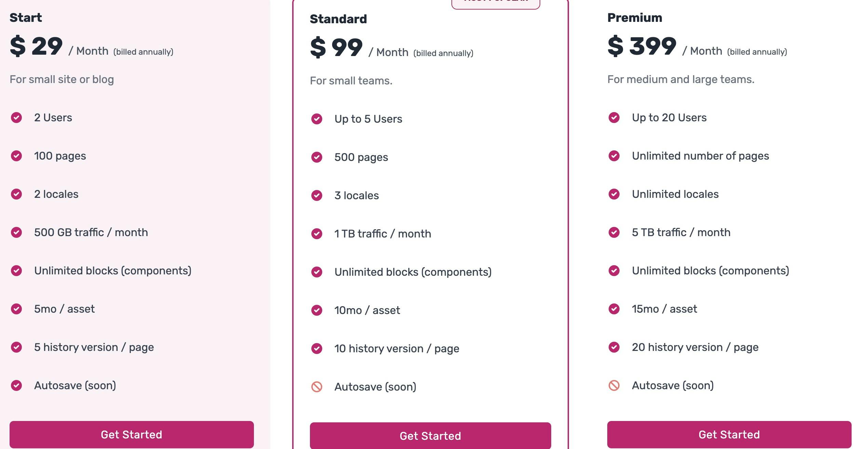This screenshot has width=868, height=449.
Task: Click Get Started under Premium plan
Action: coord(729,434)
